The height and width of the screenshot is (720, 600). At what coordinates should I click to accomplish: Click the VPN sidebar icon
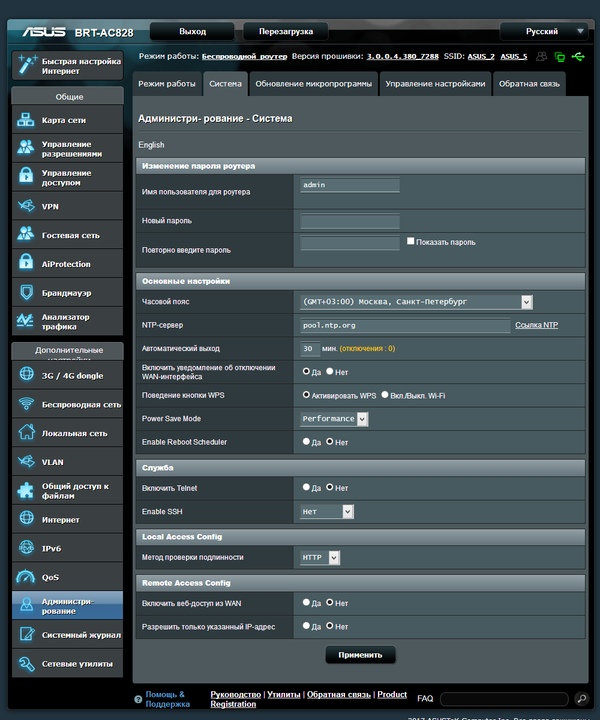tap(26, 206)
